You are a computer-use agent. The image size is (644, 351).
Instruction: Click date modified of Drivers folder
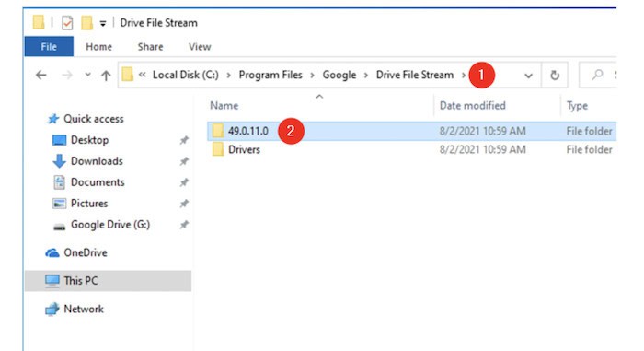coord(483,149)
